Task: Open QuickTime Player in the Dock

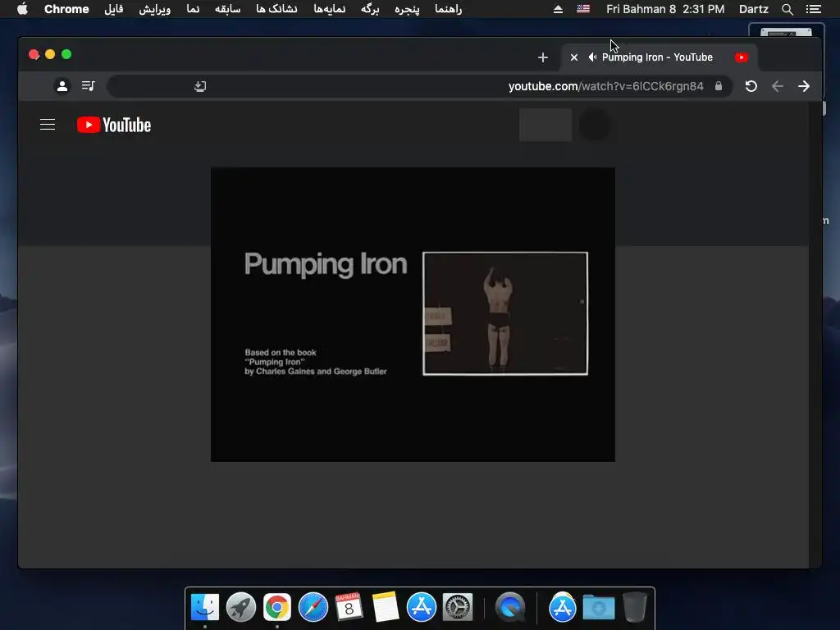Action: [510, 607]
